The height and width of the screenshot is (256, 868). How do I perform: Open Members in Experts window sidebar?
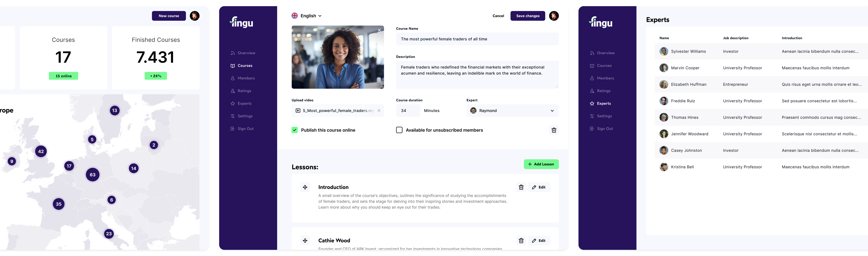602,78
